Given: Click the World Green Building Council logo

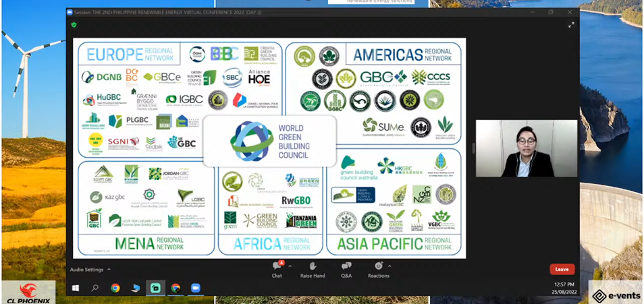Looking at the screenshot, I should click(x=269, y=141).
